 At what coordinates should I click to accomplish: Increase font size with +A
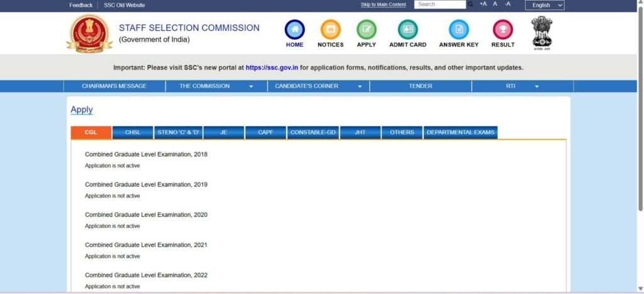pos(483,4)
